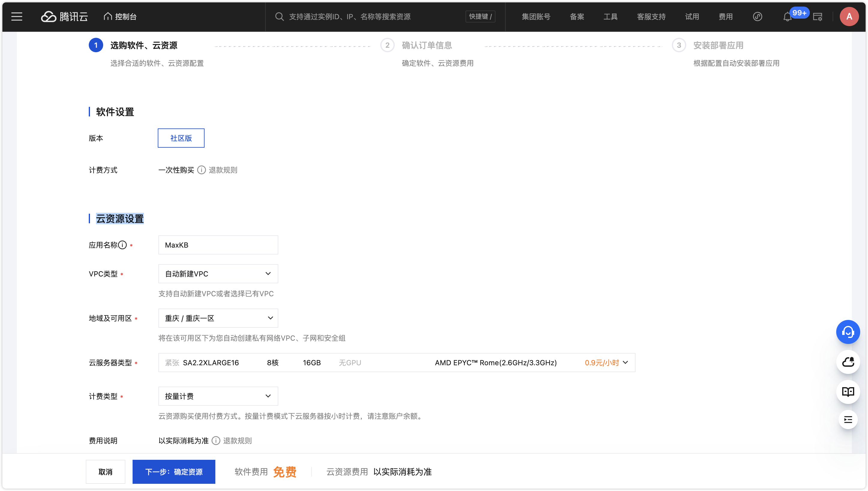Click the cloud notification floating icon
Screen dimensions: 868x491
click(x=848, y=362)
